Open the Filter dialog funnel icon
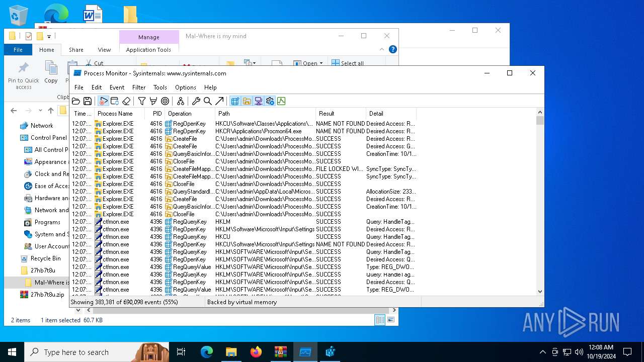 142,101
